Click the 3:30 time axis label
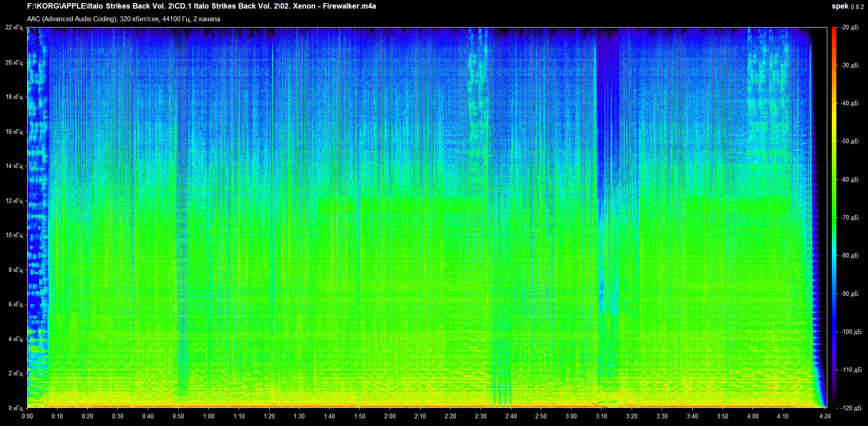 click(x=662, y=416)
